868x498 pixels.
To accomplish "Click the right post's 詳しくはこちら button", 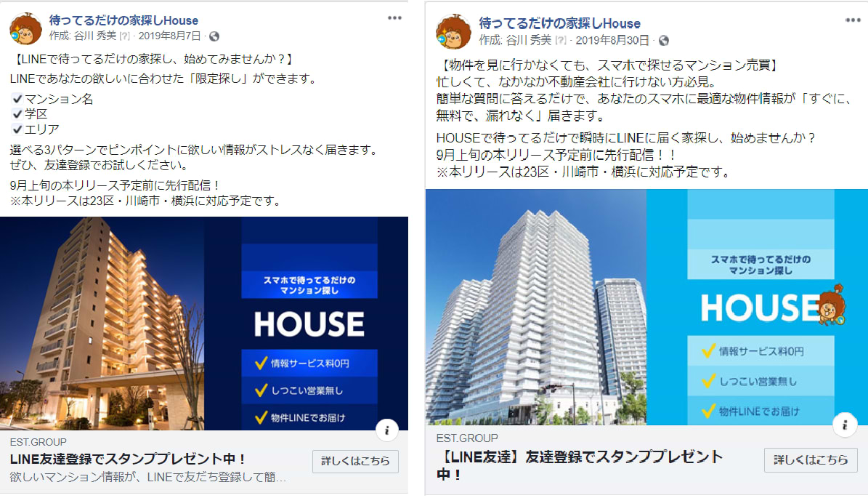I will point(811,459).
